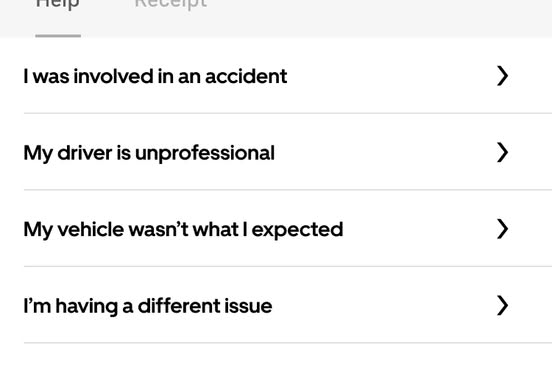Tap the chevron beside 'I was involved in an accident'
Viewport: 552px width, 368px height.
(x=502, y=76)
